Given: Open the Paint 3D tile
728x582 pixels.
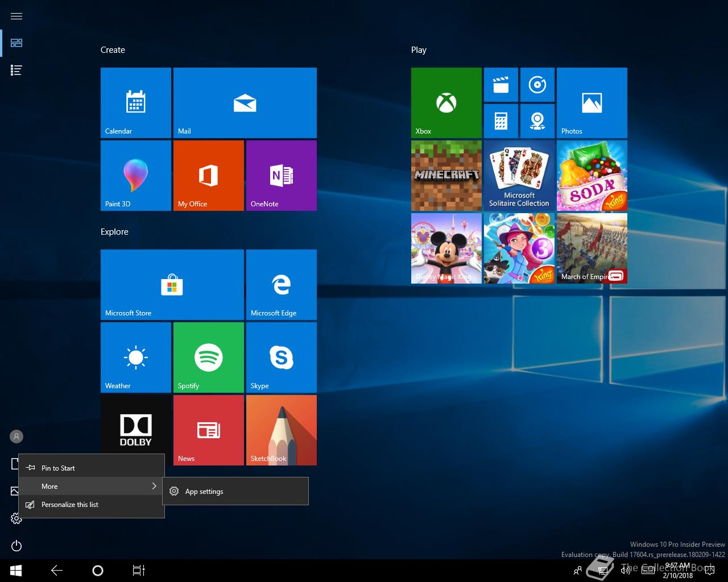Looking at the screenshot, I should click(x=136, y=176).
